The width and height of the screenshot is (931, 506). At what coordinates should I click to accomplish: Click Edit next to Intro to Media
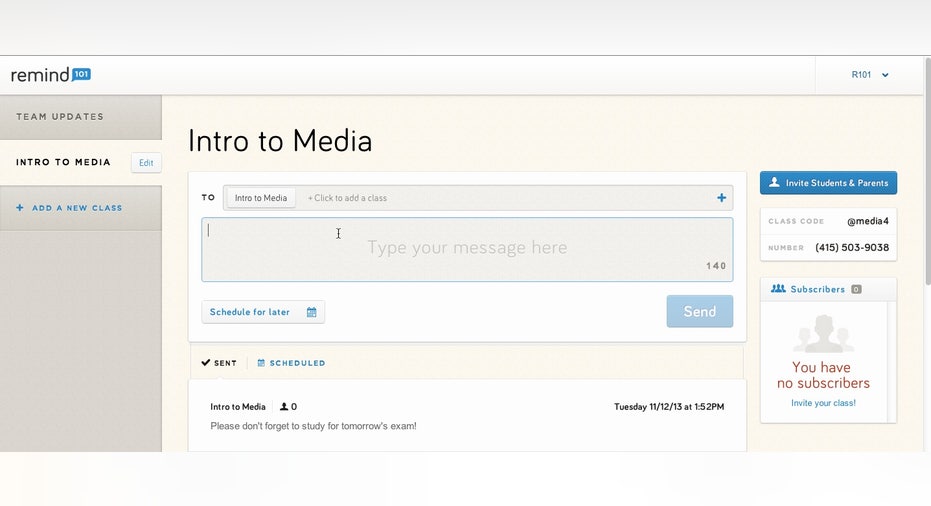[146, 163]
